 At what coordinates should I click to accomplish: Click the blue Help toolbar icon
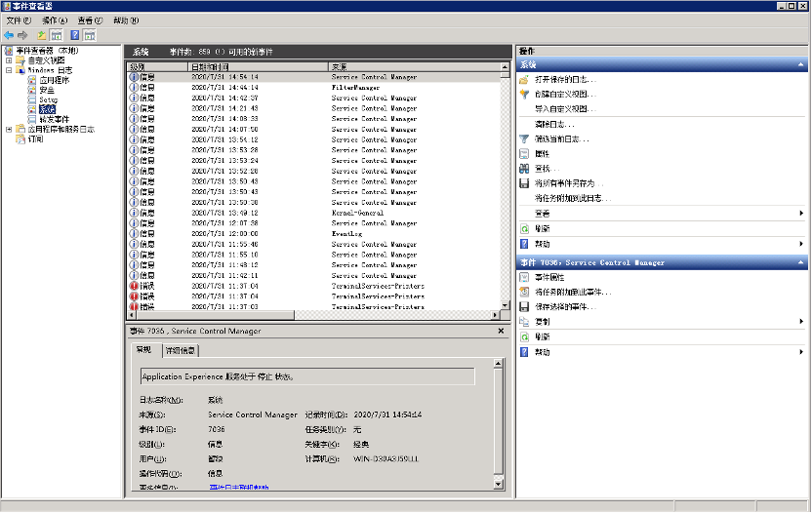coord(74,35)
